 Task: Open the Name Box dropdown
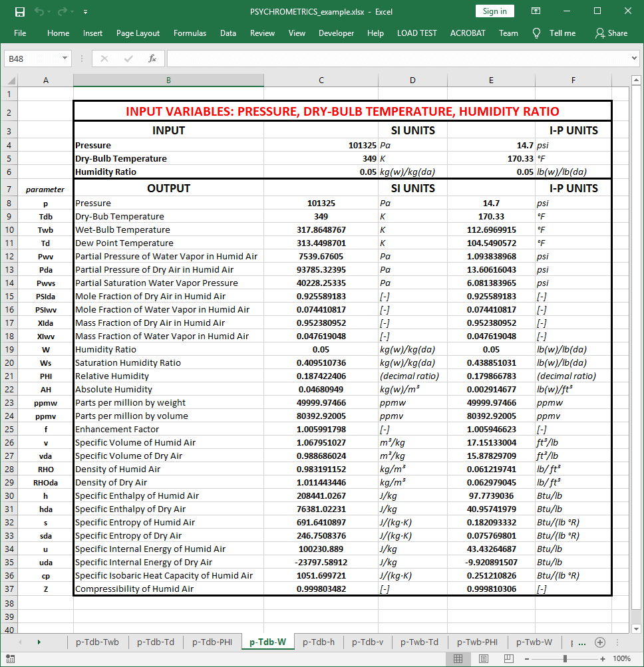pos(64,59)
